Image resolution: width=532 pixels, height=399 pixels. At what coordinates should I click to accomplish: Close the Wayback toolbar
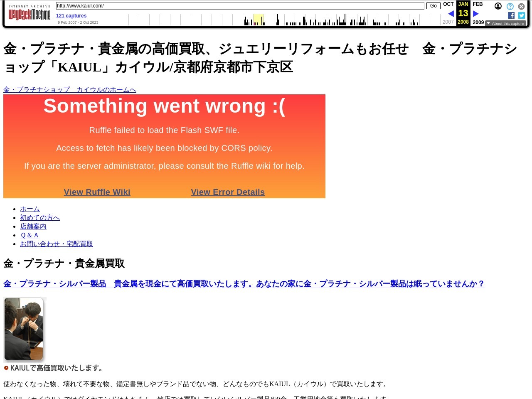pyautogui.click(x=521, y=6)
